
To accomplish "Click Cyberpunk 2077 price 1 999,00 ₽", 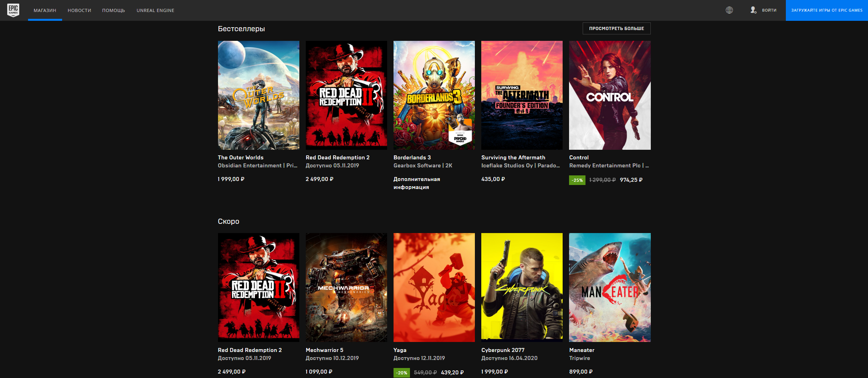I will click(495, 372).
